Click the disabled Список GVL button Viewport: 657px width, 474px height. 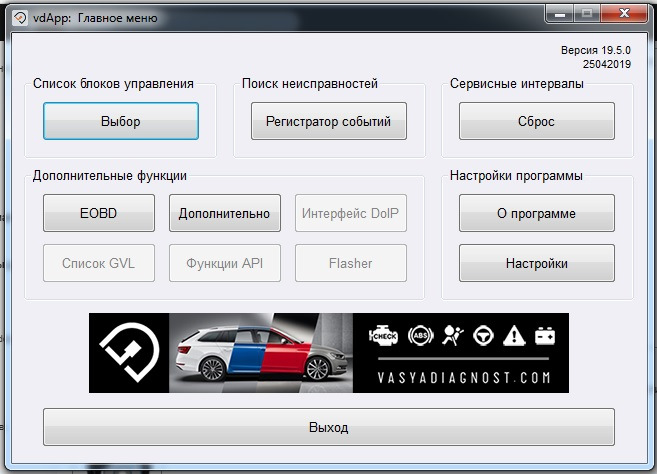point(99,263)
